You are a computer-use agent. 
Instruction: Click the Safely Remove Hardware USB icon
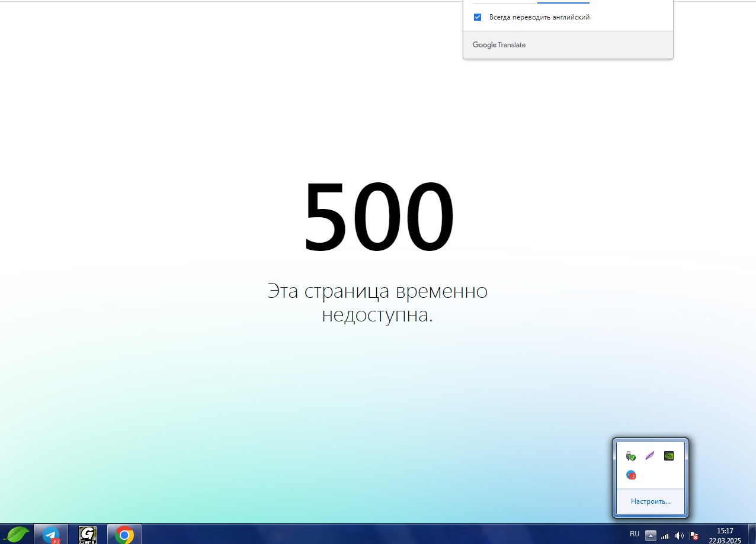point(631,456)
